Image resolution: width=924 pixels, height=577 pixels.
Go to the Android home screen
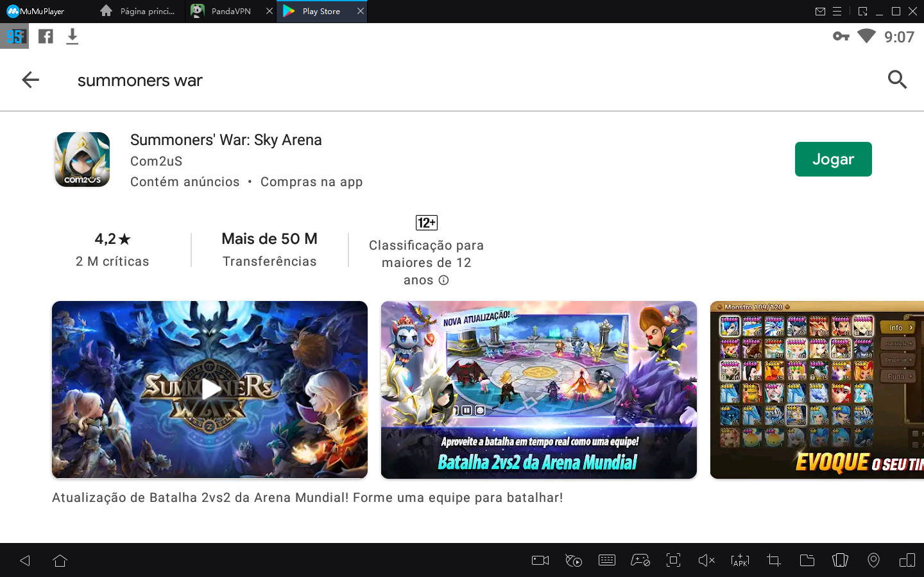pos(60,560)
